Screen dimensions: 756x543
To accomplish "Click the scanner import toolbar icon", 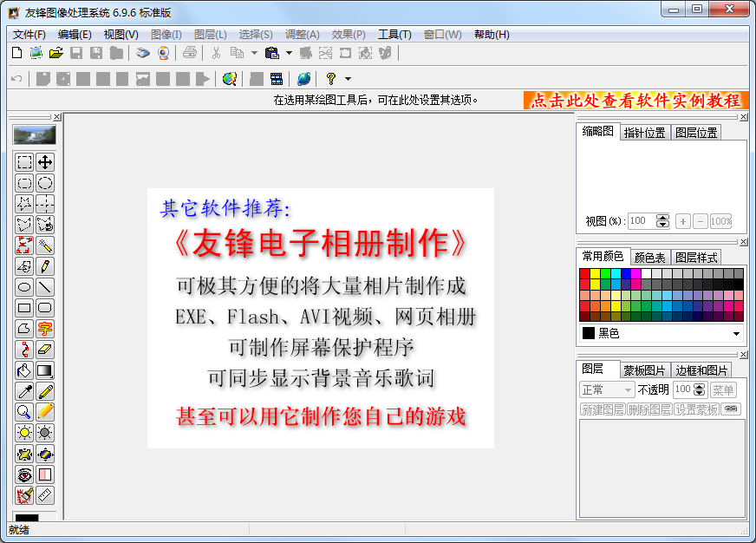I will [142, 53].
